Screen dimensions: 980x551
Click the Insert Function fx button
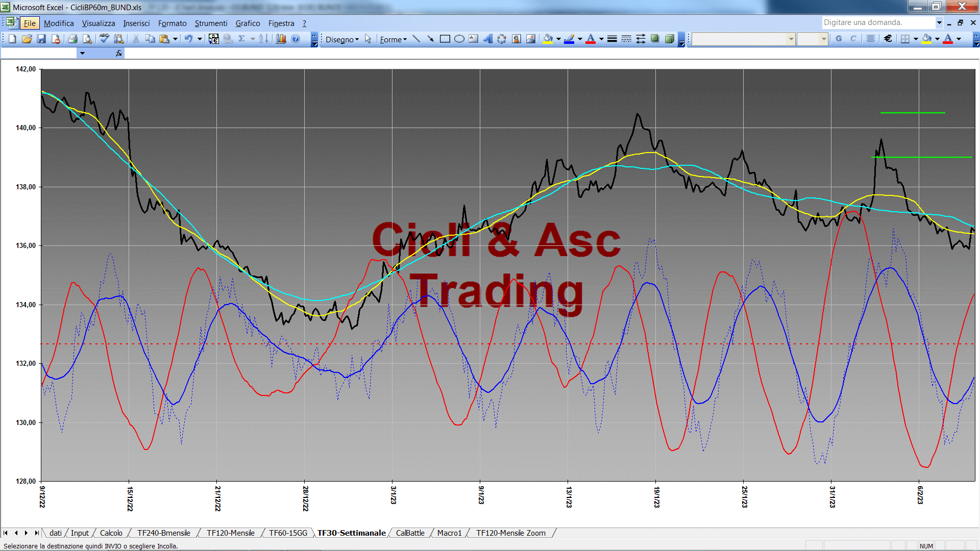point(118,53)
